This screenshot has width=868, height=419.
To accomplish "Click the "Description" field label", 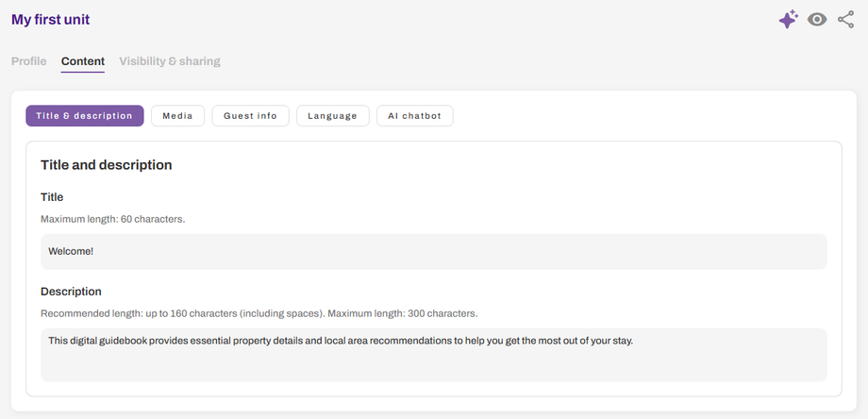I will 71,292.
